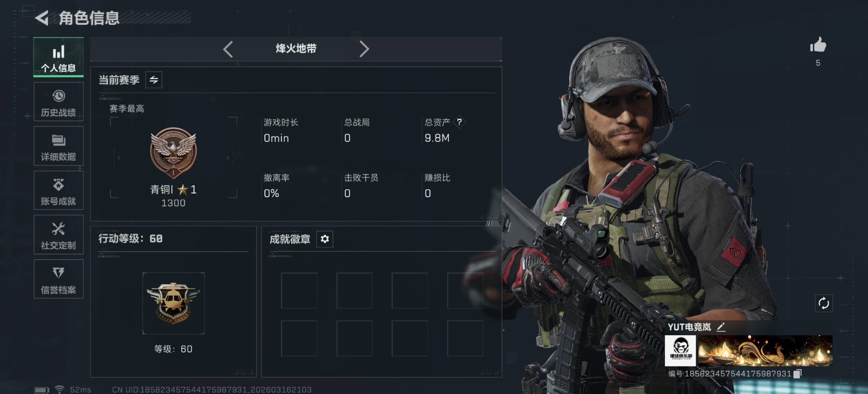Viewport: 868px width, 394px height.
Task: Open the 详细数据 sidebar section
Action: [x=58, y=146]
